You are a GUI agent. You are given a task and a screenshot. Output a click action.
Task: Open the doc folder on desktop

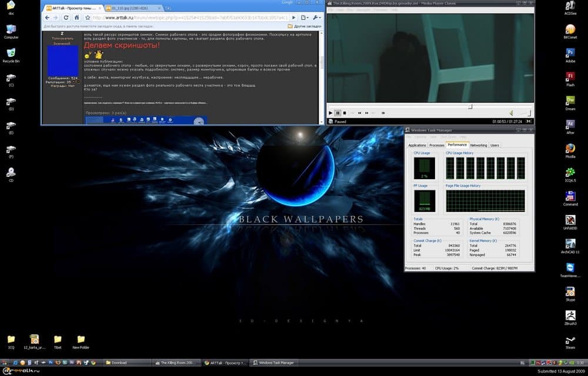[11, 8]
